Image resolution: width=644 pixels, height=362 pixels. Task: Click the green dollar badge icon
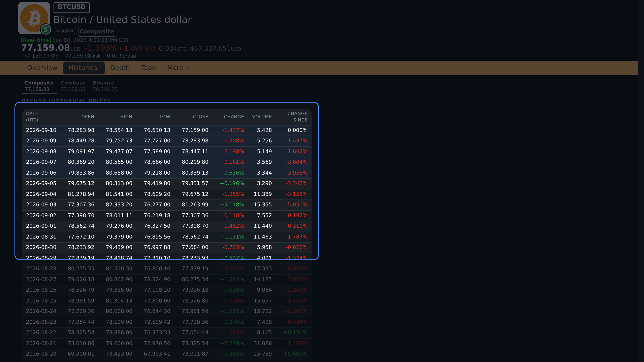46,30
